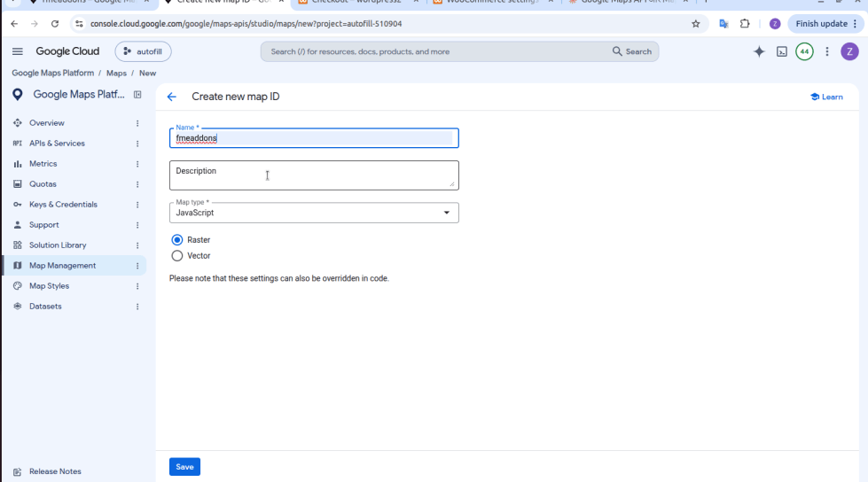
Task: Click the Finish update button
Action: tap(826, 24)
